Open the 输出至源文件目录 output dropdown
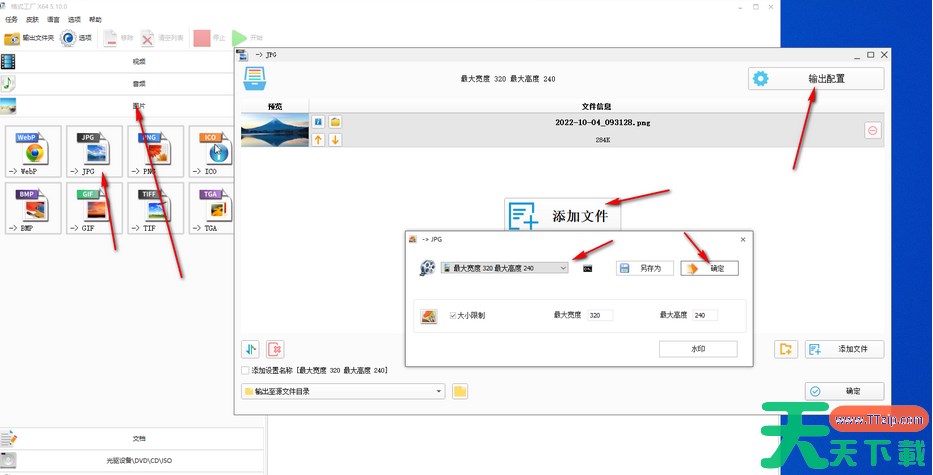This screenshot has height=475, width=933. click(343, 392)
